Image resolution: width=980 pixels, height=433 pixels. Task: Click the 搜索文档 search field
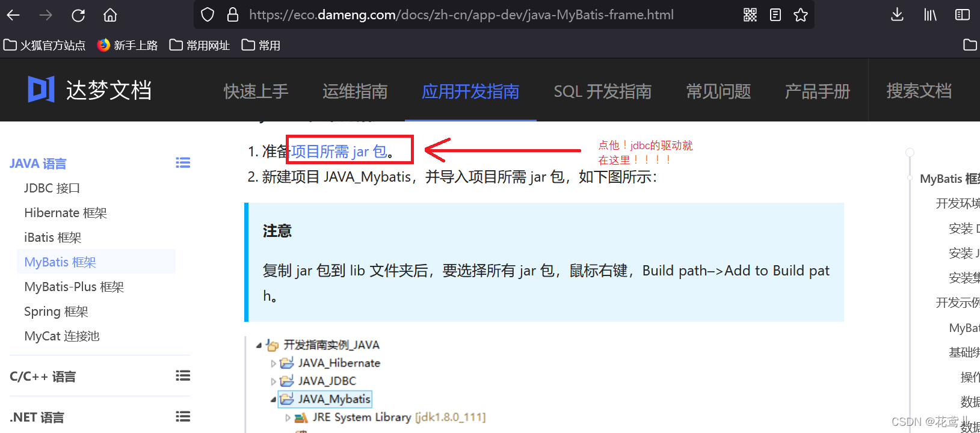919,91
